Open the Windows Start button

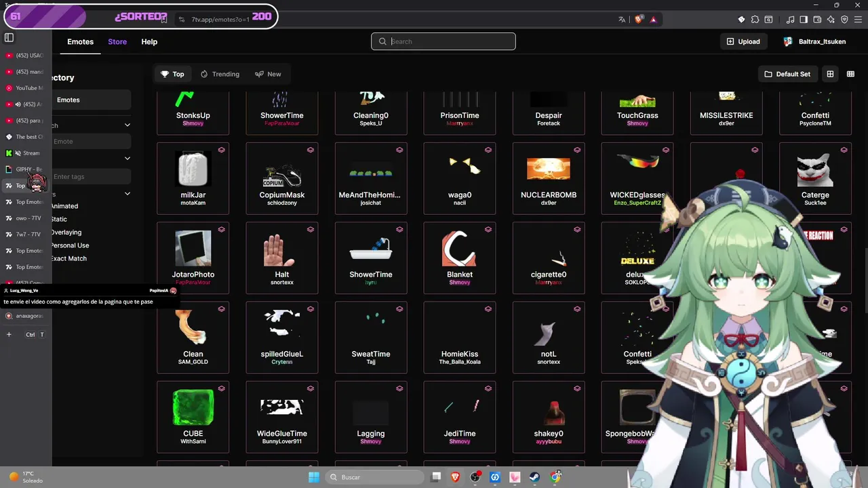(314, 477)
